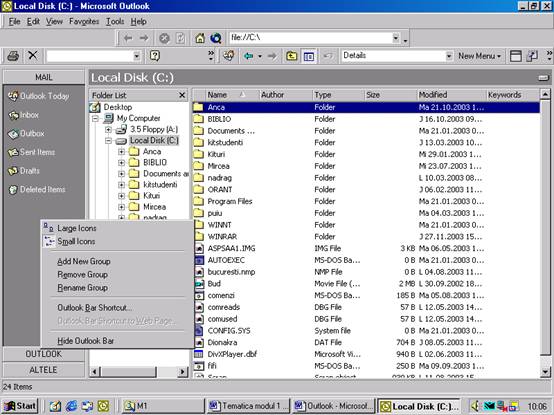Open Outlook Today shortcut in Outlook Bar
The width and height of the screenshot is (554, 415).
pos(38,96)
